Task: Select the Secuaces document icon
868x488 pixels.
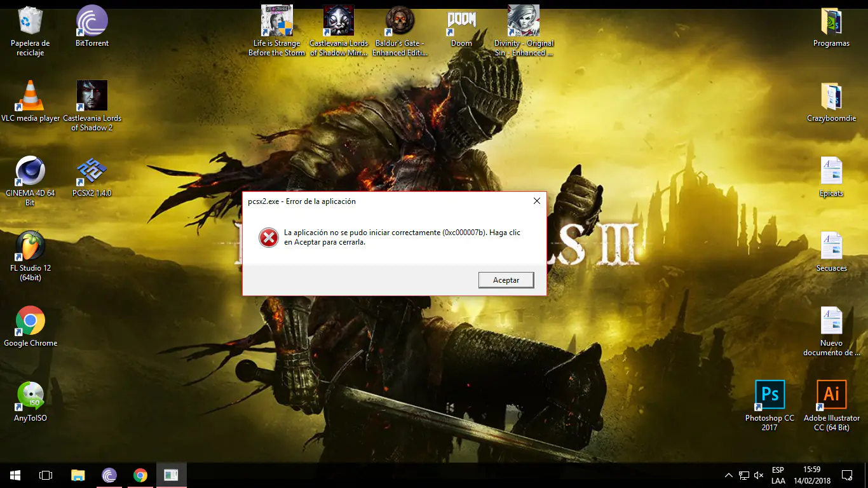Action: [831, 251]
